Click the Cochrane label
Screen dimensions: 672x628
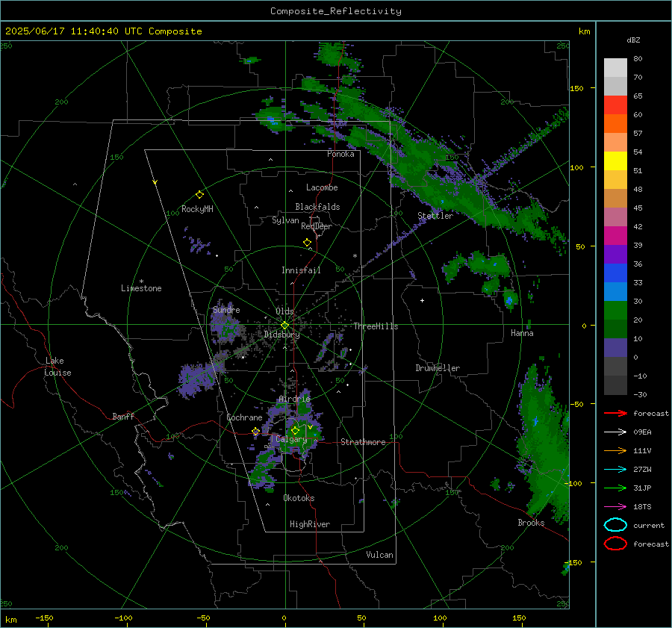244,417
